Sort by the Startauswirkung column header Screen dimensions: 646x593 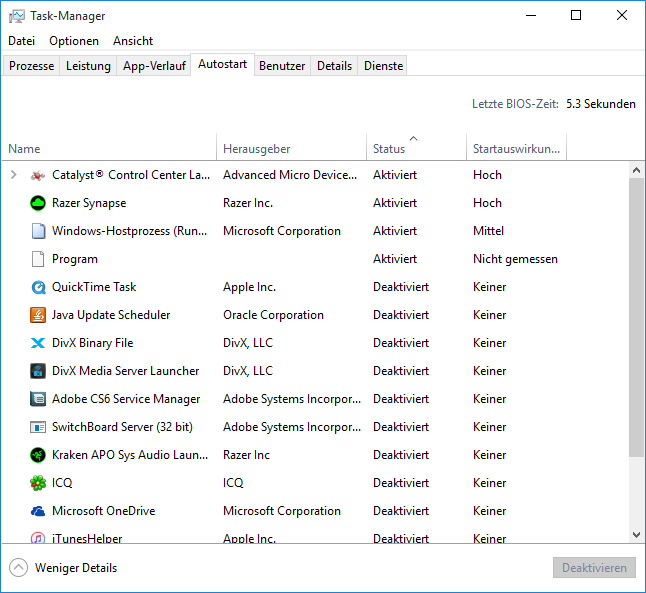[516, 148]
